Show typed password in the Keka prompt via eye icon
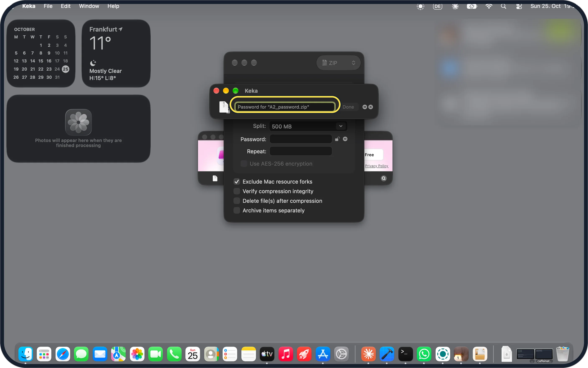The width and height of the screenshot is (588, 368). pos(364,107)
